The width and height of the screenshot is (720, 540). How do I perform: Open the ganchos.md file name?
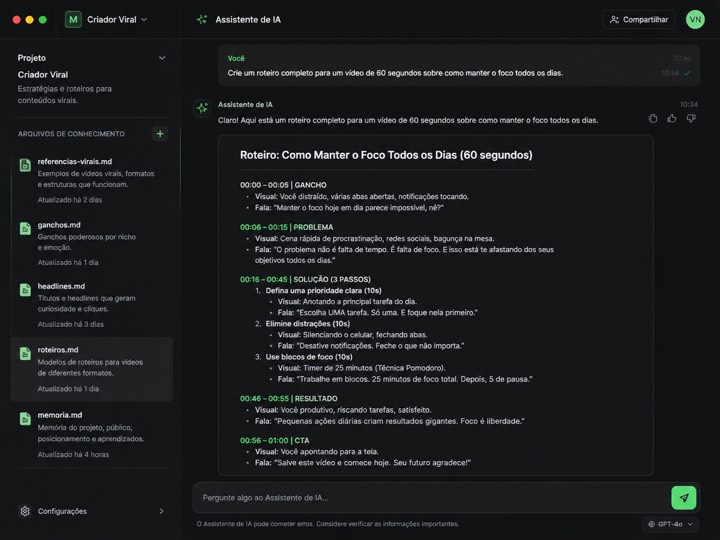pyautogui.click(x=59, y=225)
